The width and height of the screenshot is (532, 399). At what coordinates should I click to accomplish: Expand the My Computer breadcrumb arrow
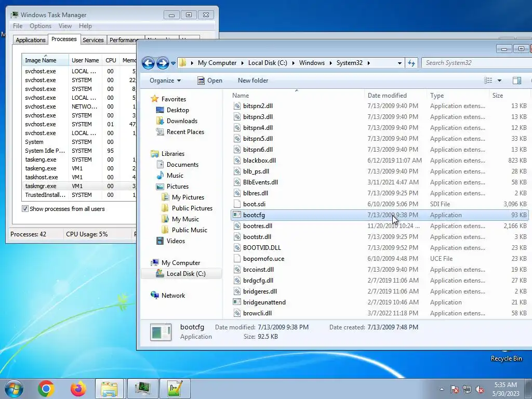[x=242, y=63]
